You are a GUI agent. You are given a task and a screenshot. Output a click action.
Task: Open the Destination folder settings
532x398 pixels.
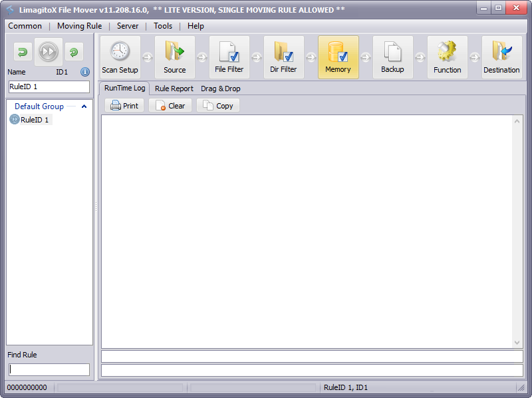point(502,57)
